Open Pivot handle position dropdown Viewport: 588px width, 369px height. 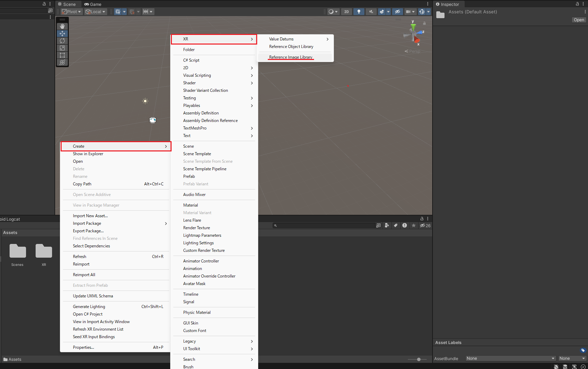(72, 12)
